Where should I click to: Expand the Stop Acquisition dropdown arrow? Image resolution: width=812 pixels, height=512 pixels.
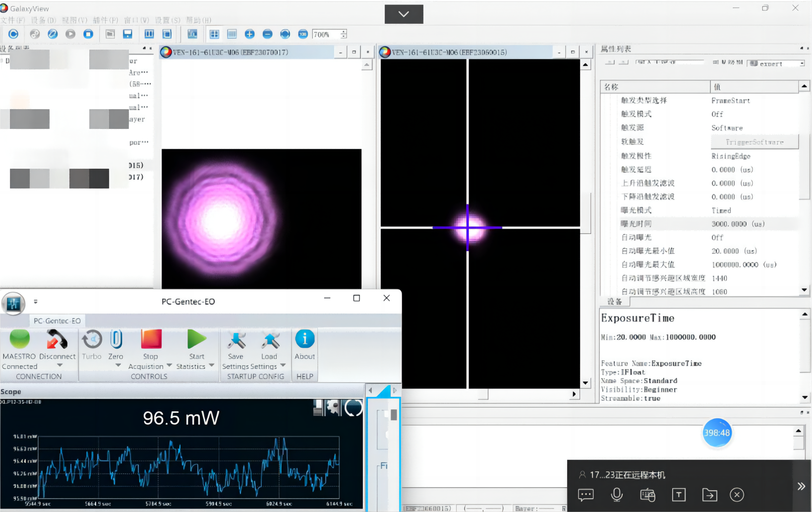(169, 366)
